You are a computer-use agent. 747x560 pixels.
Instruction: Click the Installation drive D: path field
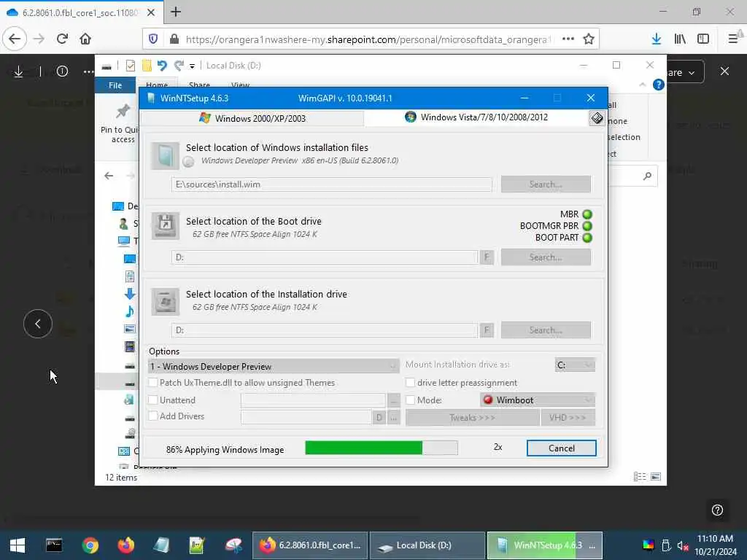pos(325,330)
